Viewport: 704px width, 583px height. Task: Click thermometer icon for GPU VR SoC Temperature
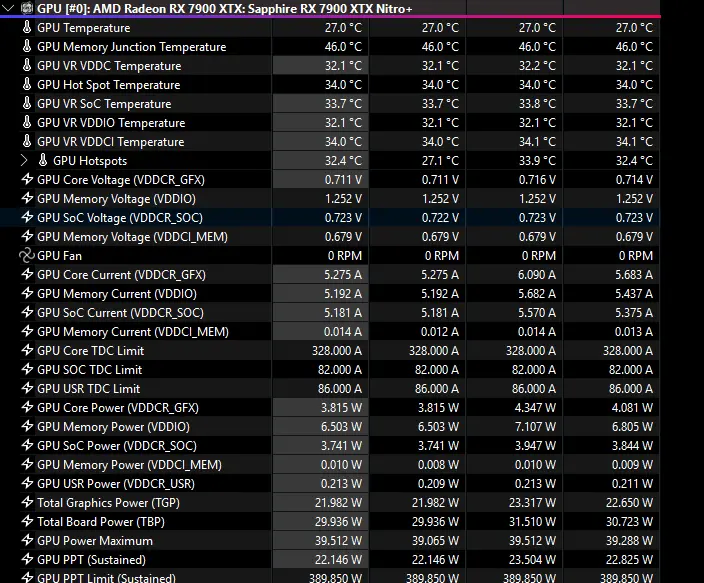(x=27, y=103)
